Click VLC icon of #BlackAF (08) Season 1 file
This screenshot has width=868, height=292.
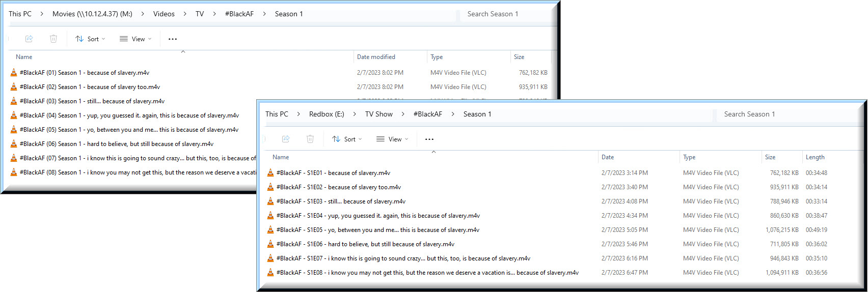point(14,172)
